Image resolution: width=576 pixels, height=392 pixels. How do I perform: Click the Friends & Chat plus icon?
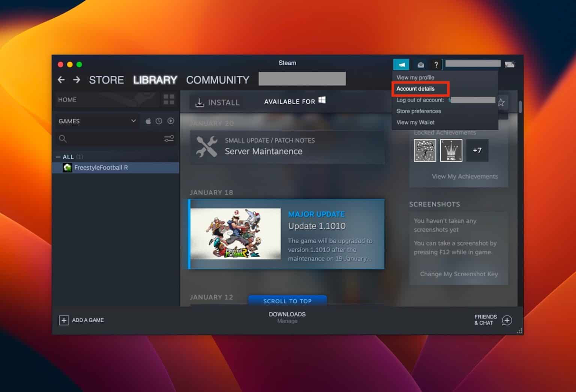click(507, 320)
